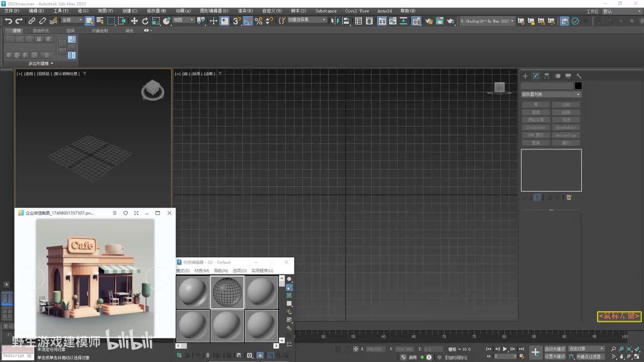
Task: Click the MAXScript listener input field
Action: [x=19, y=356]
